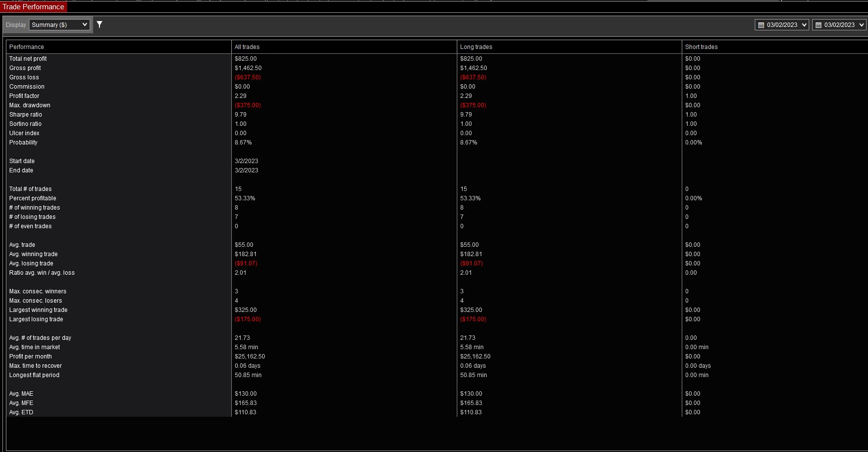Click the End date row label
This screenshot has width=868, height=452.
[21, 170]
